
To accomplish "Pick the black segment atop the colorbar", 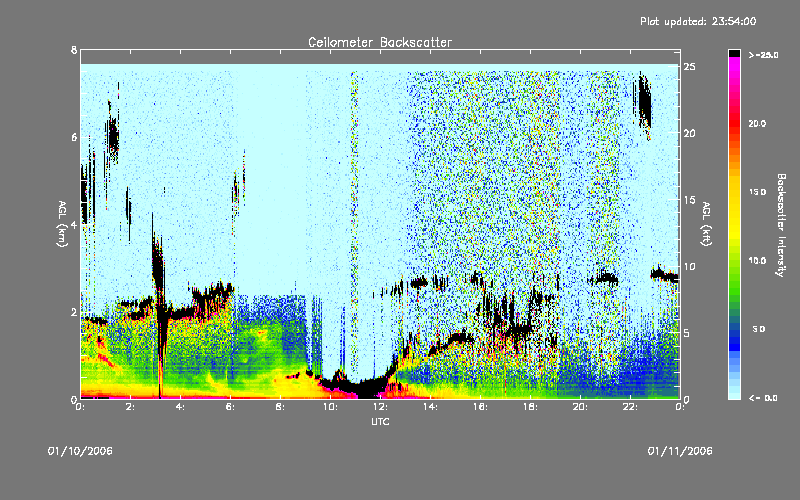I will point(734,53).
